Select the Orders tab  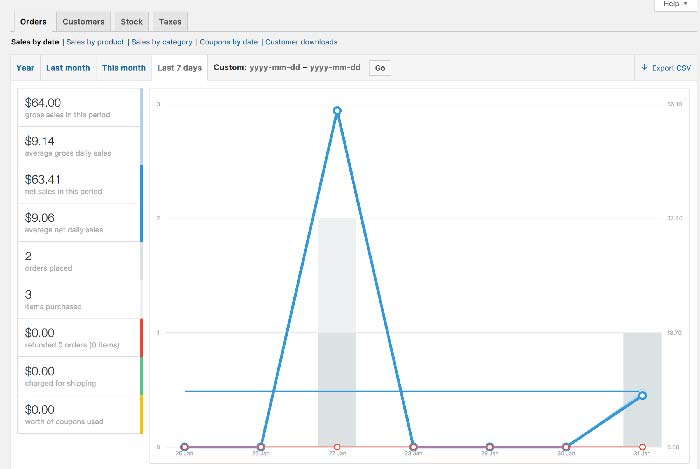[x=33, y=21]
